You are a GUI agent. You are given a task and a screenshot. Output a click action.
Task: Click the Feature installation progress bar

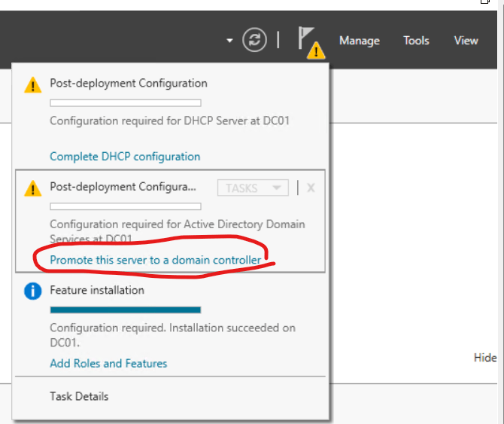(x=126, y=310)
